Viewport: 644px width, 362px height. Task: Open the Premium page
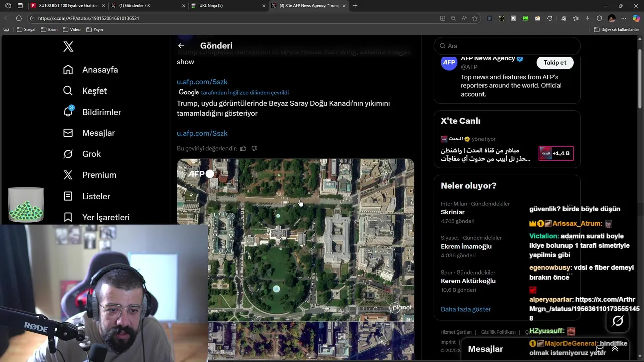pos(90,175)
